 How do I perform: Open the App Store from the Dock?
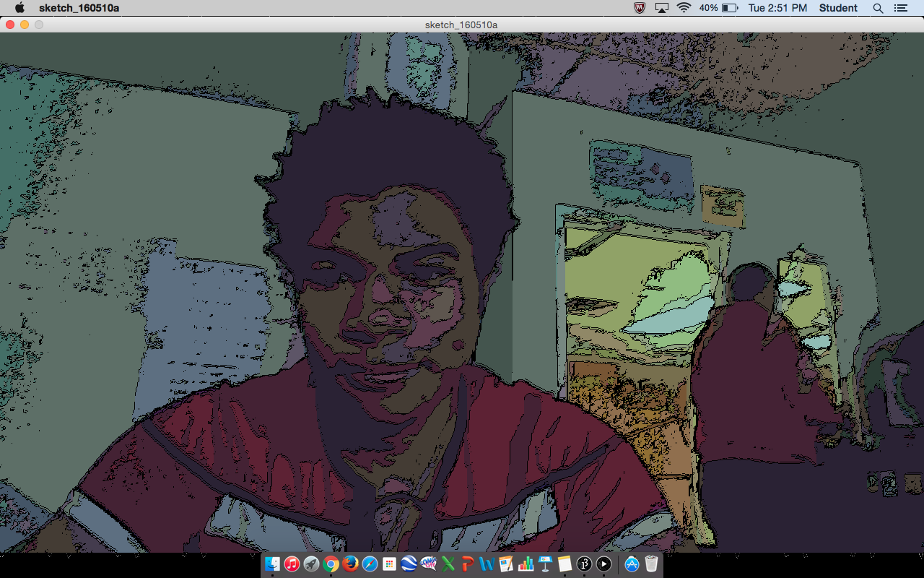pos(632,564)
